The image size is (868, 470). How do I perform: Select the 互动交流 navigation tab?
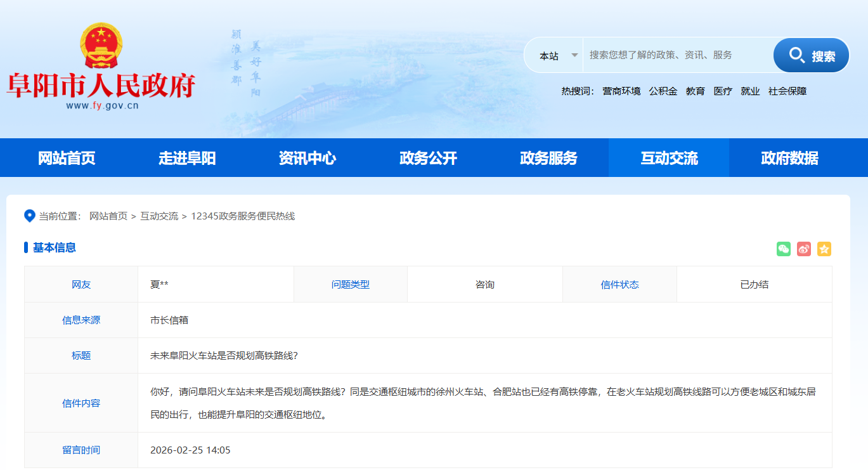(669, 158)
